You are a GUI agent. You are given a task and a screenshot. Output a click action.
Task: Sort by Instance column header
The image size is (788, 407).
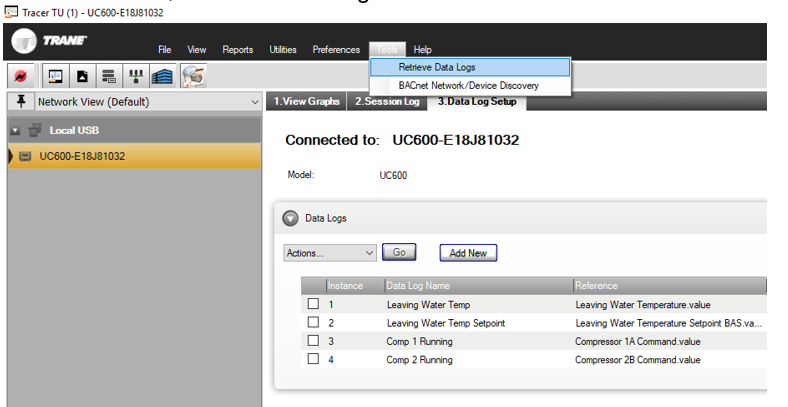tap(355, 285)
